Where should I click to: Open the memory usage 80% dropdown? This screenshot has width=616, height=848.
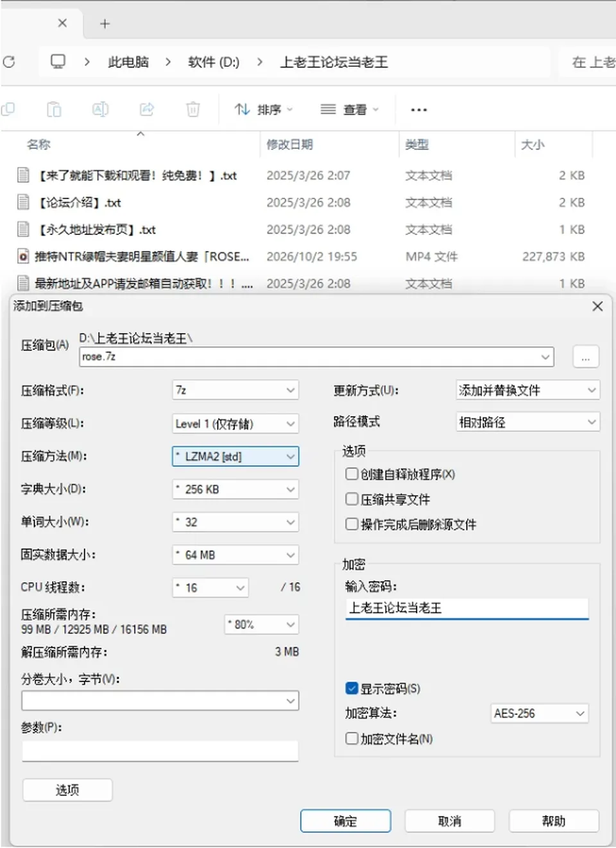tap(262, 624)
